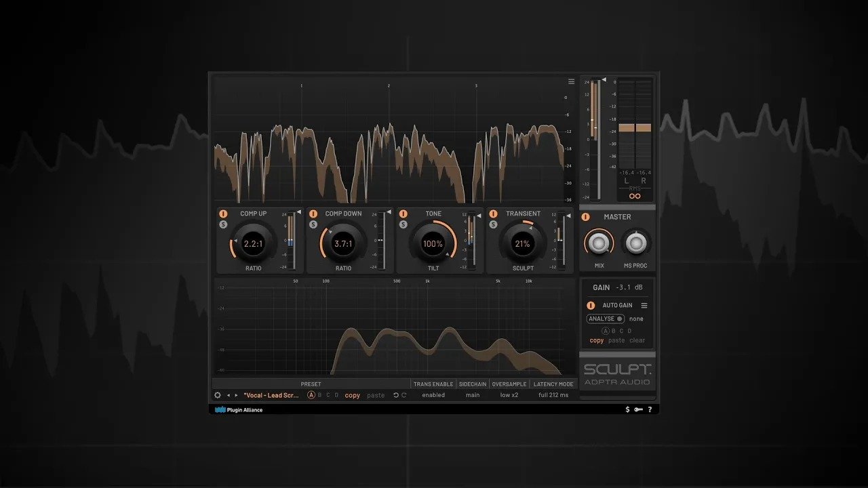Screen dimensions: 868x488
Task: Open the waveform display hamburger menu
Action: [x=572, y=82]
